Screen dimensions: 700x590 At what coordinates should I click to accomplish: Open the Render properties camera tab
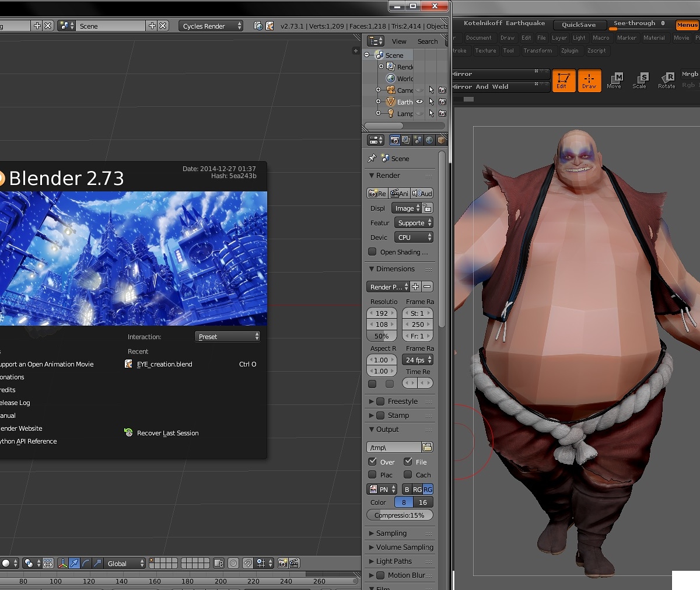(394, 140)
